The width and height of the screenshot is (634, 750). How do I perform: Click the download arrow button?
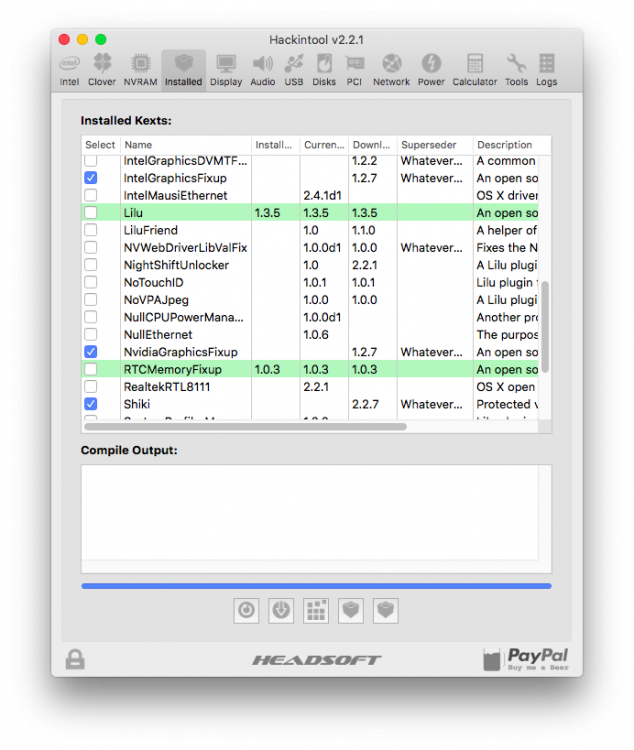coord(281,610)
